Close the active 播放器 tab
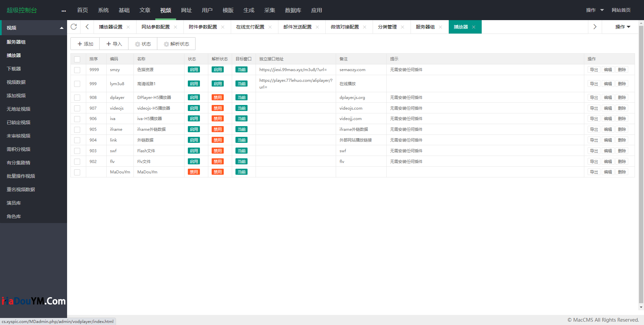This screenshot has width=644, height=325. coord(474,27)
